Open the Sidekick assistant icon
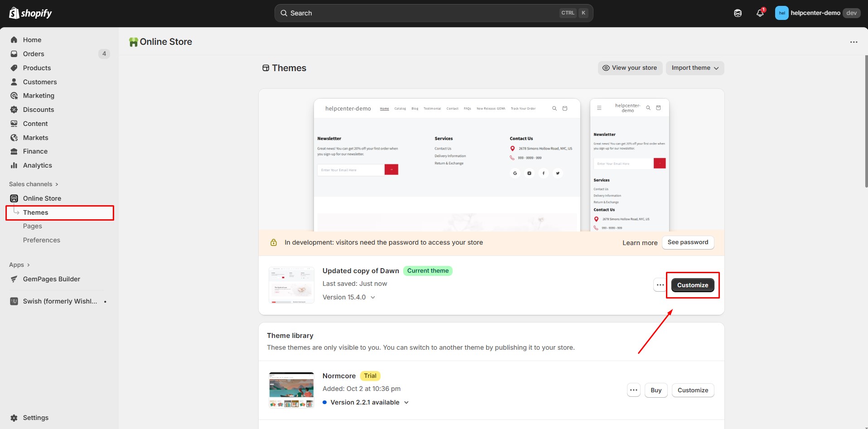This screenshot has width=868, height=429. tap(738, 13)
